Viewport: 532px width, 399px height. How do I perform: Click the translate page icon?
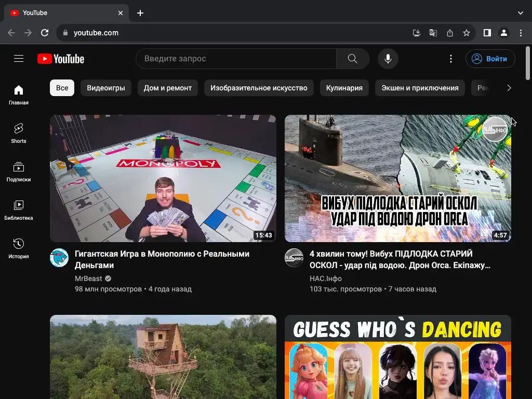[433, 33]
